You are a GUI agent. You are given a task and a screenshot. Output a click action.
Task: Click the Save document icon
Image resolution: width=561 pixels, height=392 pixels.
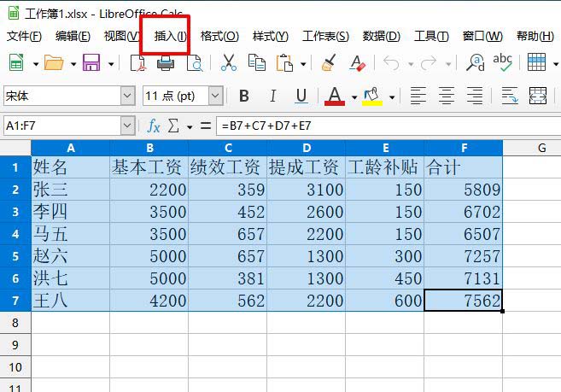pyautogui.click(x=91, y=62)
